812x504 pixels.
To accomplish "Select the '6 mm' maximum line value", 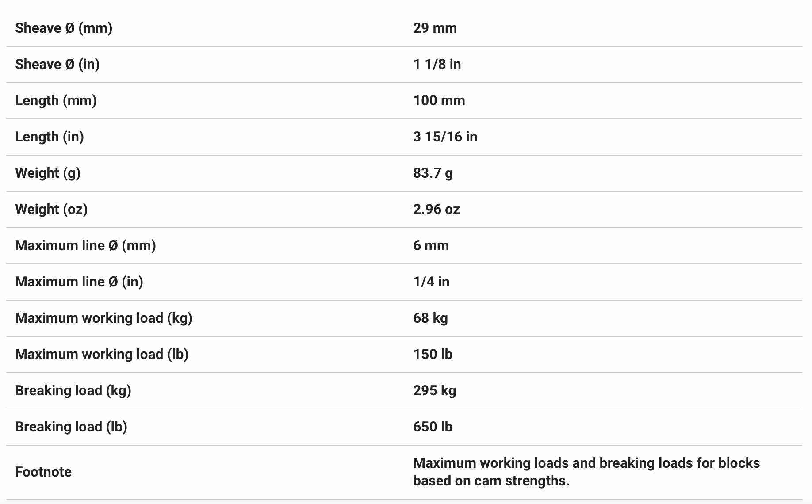I will (x=431, y=245).
